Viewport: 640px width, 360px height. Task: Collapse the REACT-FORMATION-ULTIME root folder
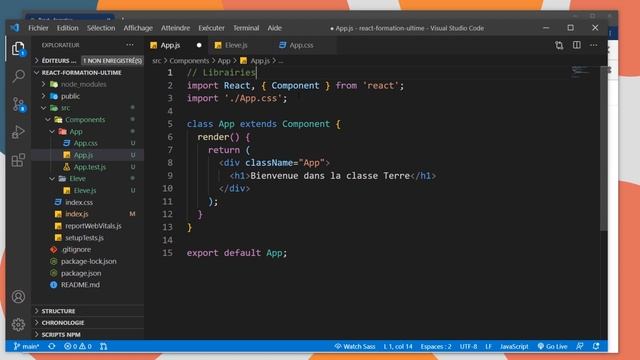click(x=88, y=72)
